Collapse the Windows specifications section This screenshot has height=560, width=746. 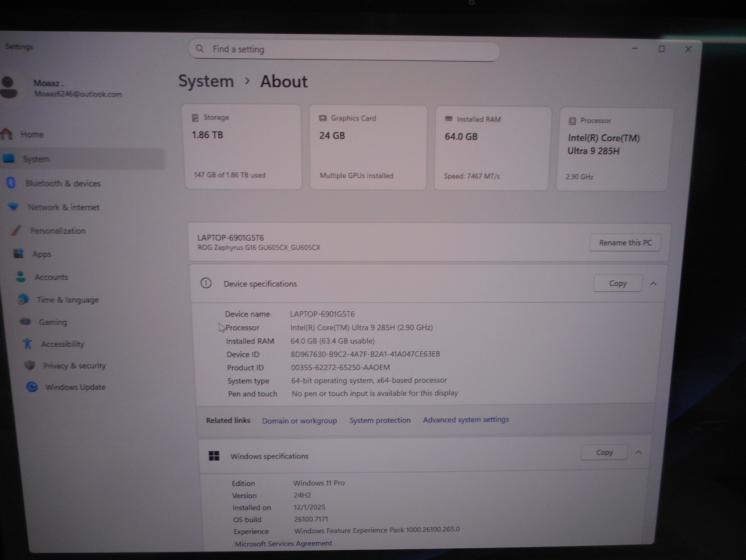click(x=638, y=452)
